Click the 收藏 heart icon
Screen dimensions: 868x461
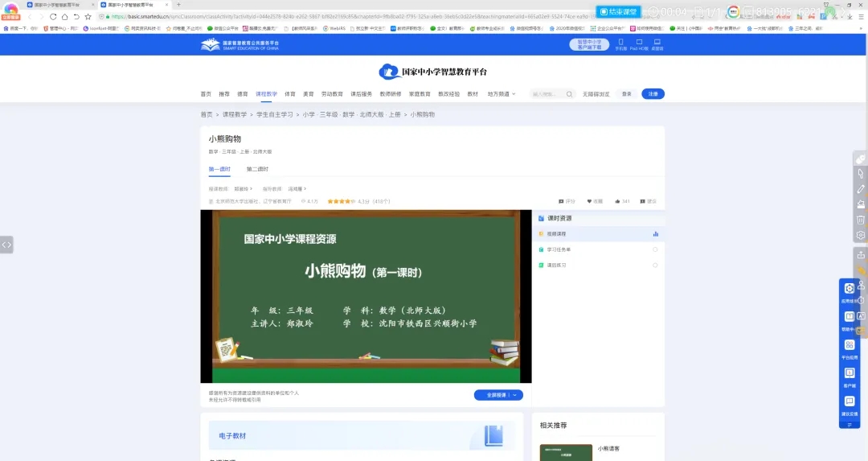[590, 201]
